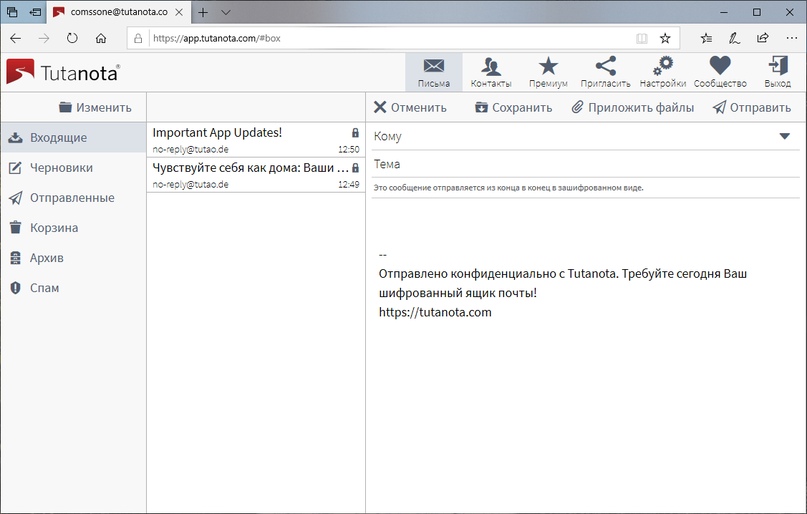Focus the Тема subject field
This screenshot has width=807, height=514.
586,164
